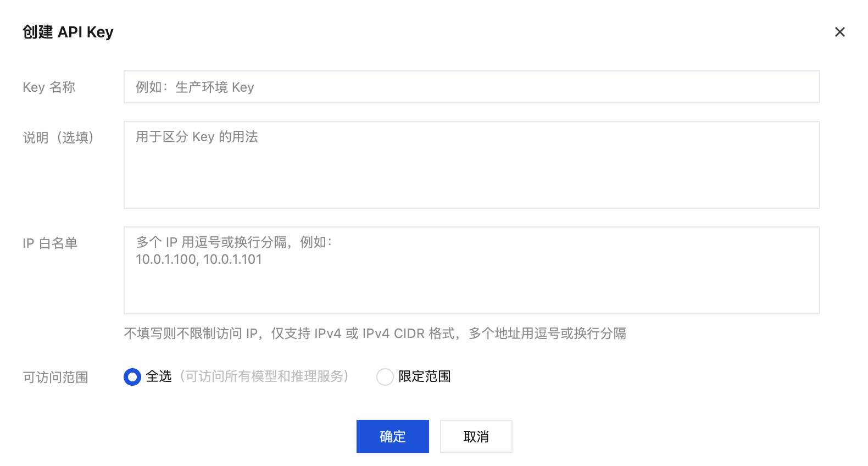868x466 pixels.
Task: Focus the 说明 description text area
Action: pos(472,165)
